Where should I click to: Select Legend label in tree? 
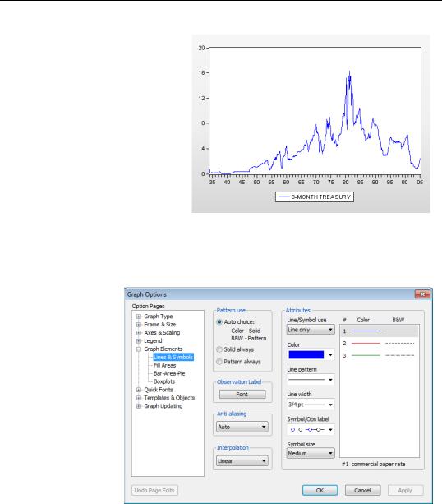pyautogui.click(x=153, y=341)
